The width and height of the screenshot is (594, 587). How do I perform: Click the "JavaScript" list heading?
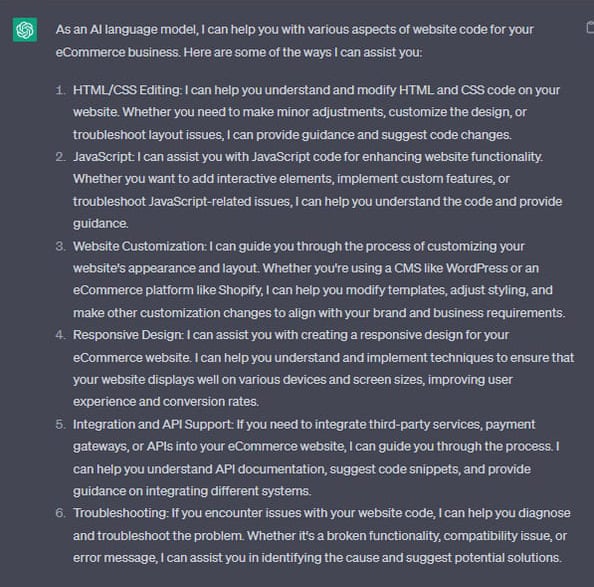coord(103,157)
